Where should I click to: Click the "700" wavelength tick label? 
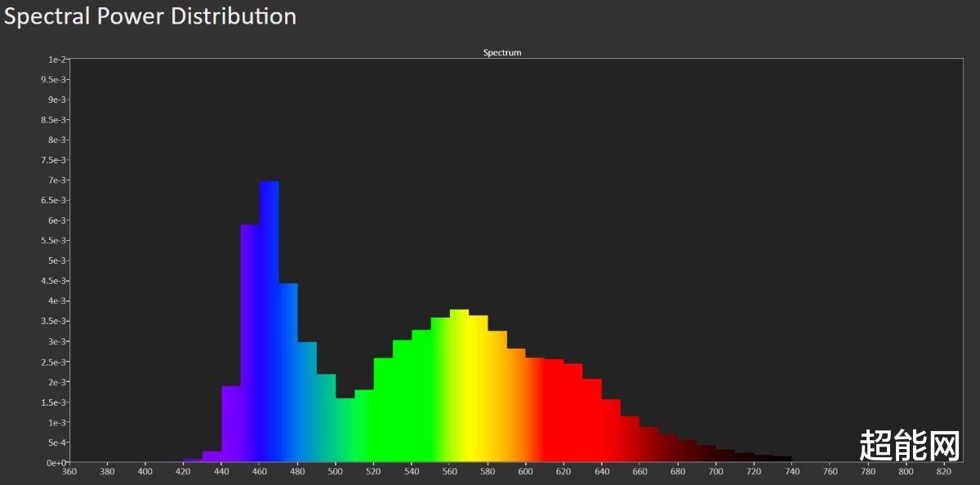click(x=716, y=472)
